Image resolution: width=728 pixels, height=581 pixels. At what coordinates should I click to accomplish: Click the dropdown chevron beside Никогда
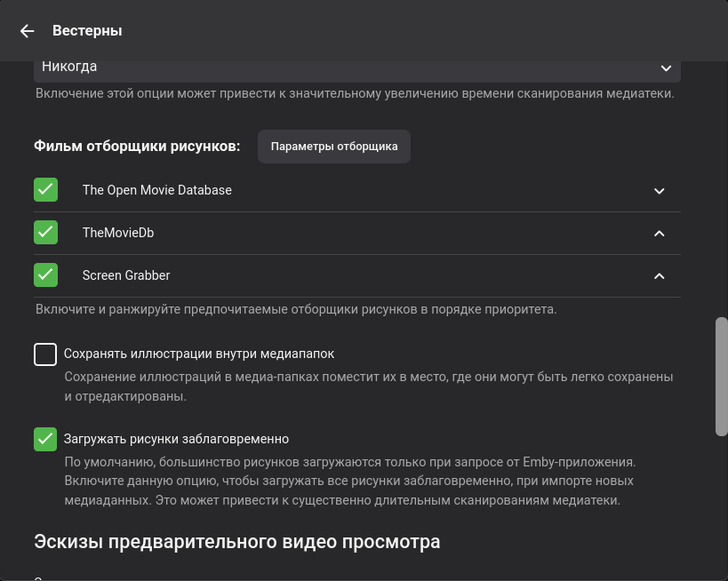[x=666, y=68]
